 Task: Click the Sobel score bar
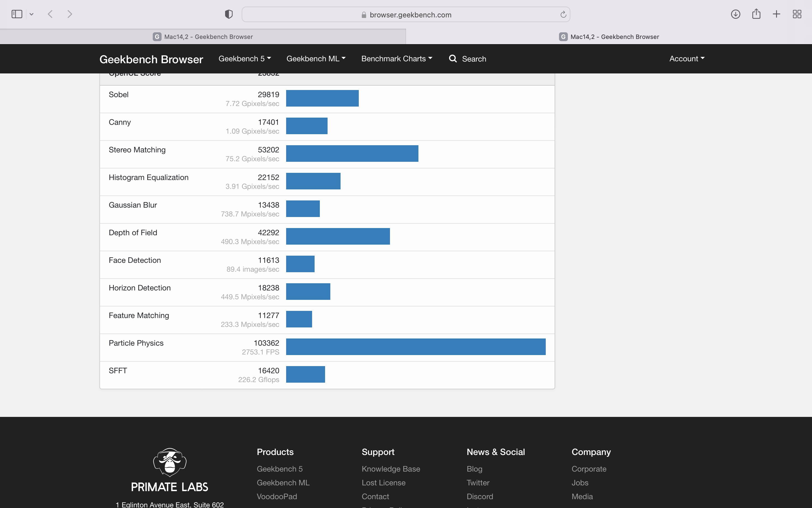pyautogui.click(x=322, y=99)
